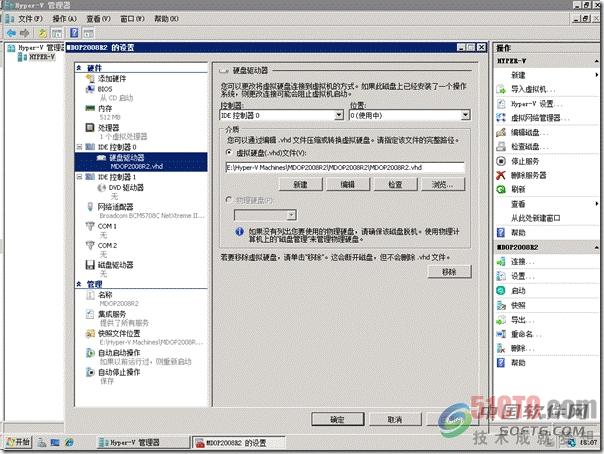
Task: Select 快照文件位置 management item
Action: [x=119, y=333]
